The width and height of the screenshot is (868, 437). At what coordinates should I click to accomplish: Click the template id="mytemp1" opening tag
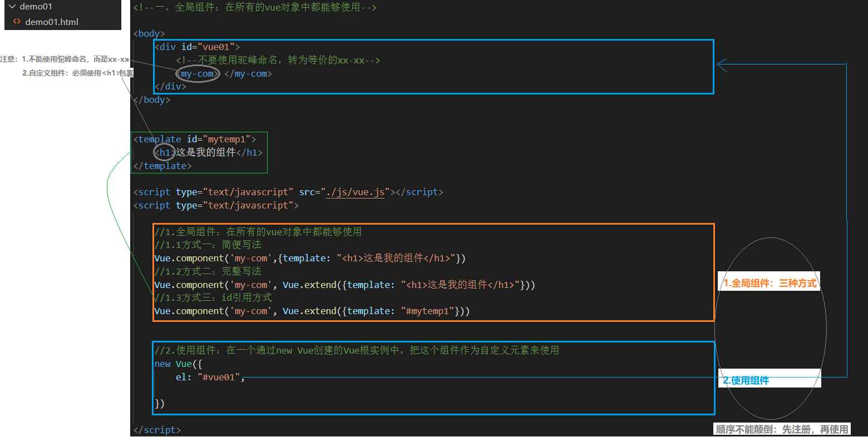194,139
